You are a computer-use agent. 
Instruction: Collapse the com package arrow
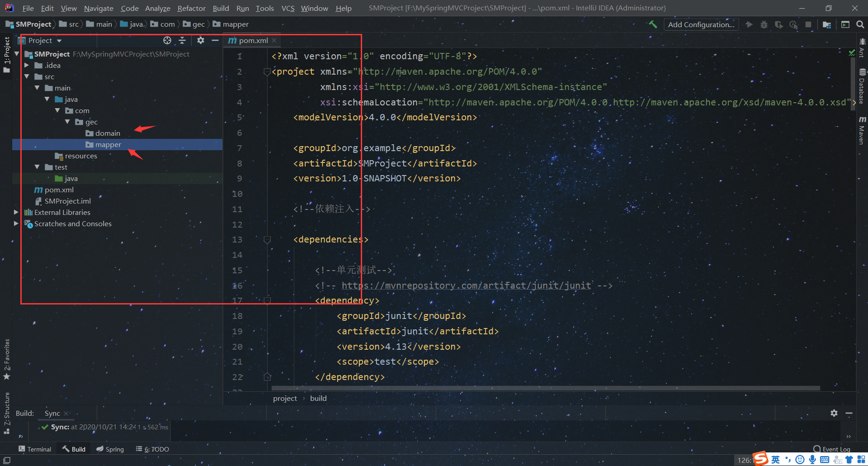57,110
